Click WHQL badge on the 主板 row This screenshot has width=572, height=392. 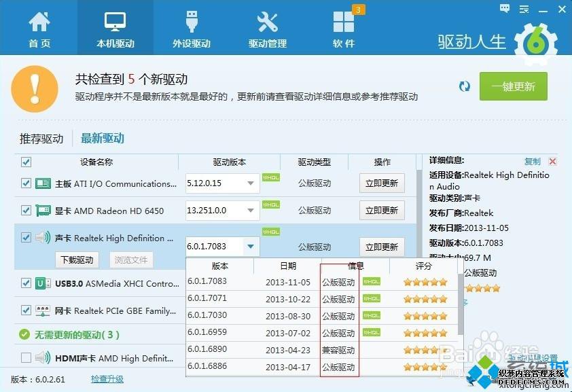click(271, 177)
